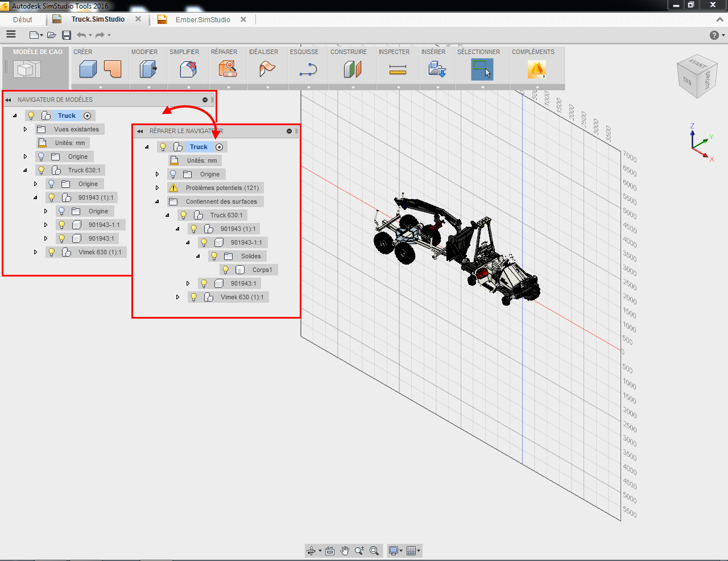Open the Insérer dropdown arrow
This screenshot has width=728, height=561.
(x=437, y=88)
